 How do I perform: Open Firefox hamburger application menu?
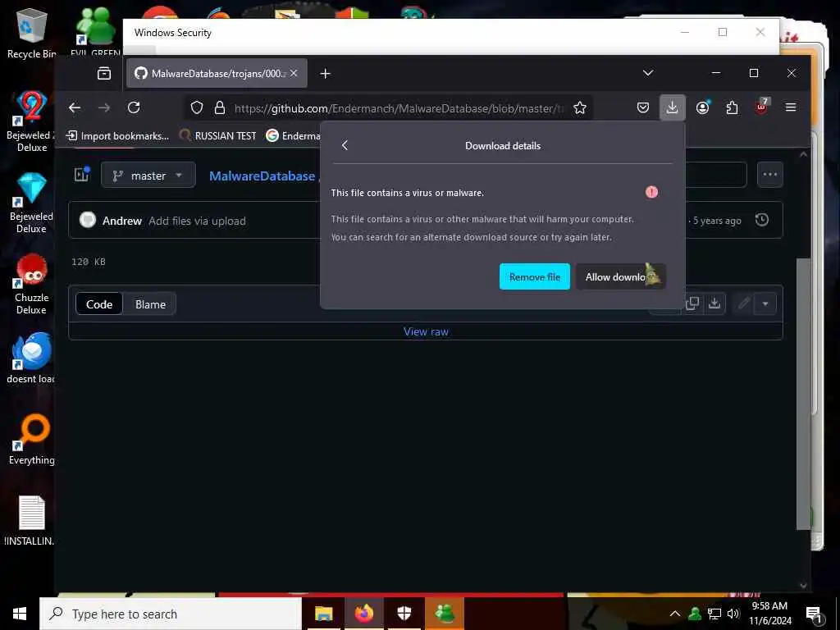(x=790, y=107)
